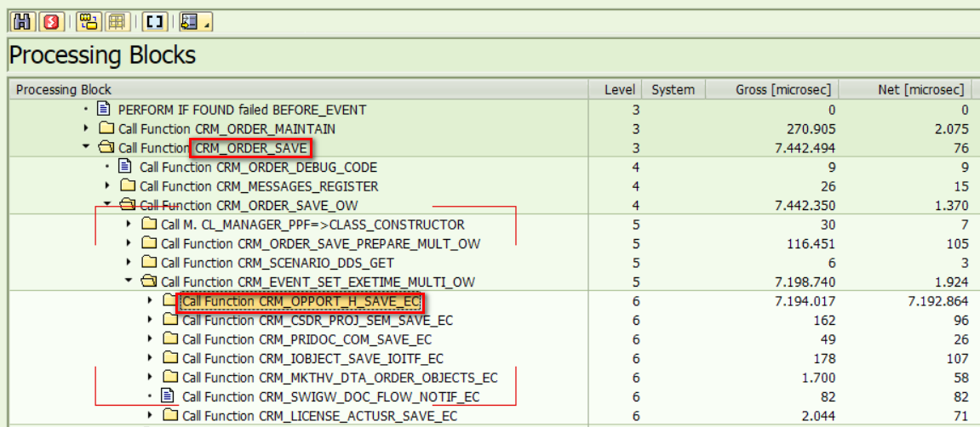Screen dimensions: 980x427
Task: Click the Gross [microsec] column header
Action: 772,89
